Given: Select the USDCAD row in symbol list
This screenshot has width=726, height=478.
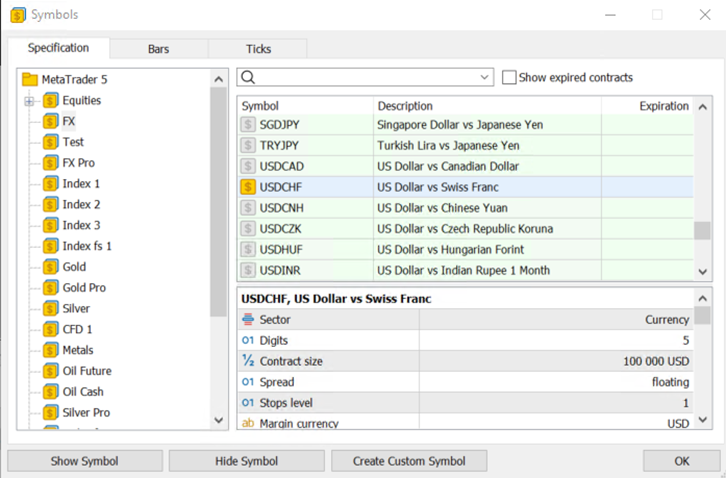Looking at the screenshot, I should click(420, 166).
